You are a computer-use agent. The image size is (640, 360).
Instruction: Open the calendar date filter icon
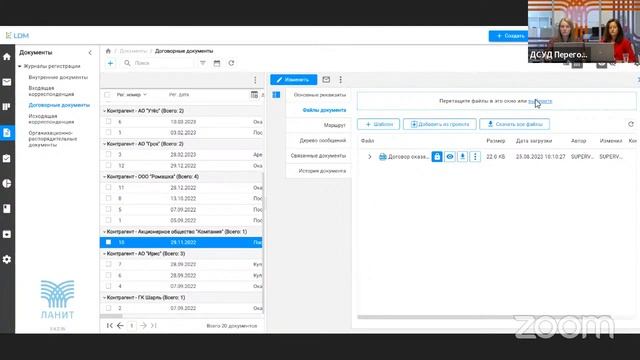[x=217, y=63]
